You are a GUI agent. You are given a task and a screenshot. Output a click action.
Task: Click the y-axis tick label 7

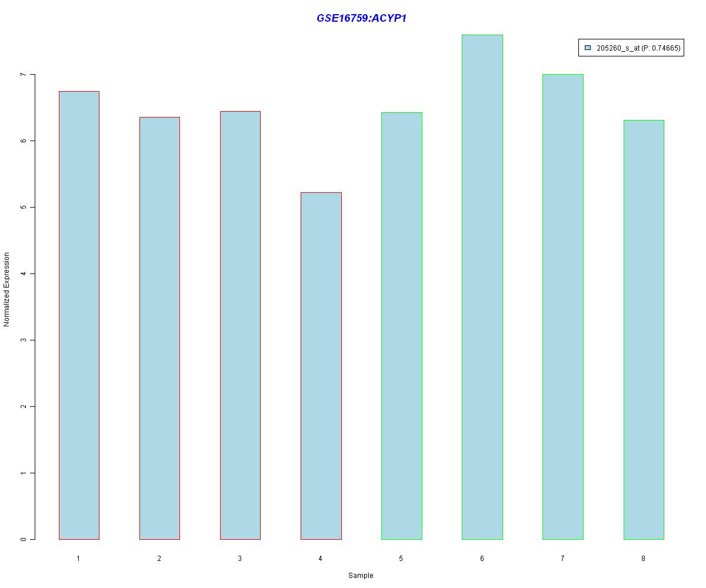coord(23,75)
